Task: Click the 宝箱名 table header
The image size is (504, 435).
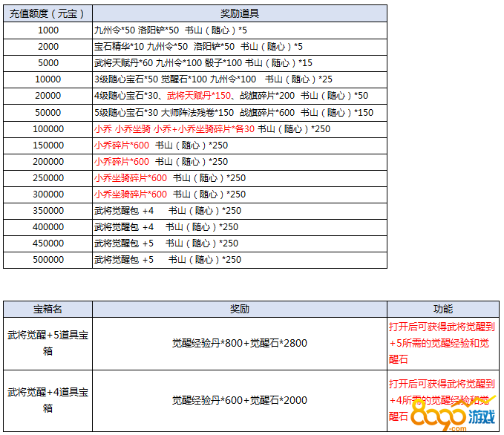Action: tap(48, 309)
